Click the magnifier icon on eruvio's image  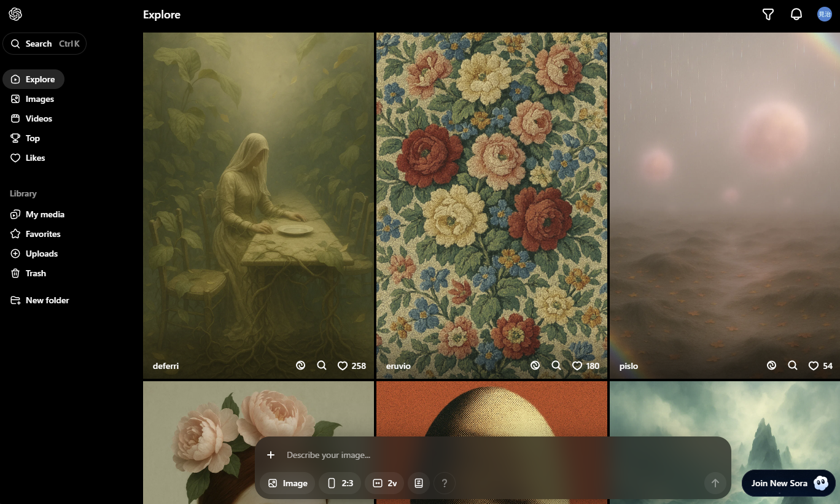pyautogui.click(x=556, y=366)
